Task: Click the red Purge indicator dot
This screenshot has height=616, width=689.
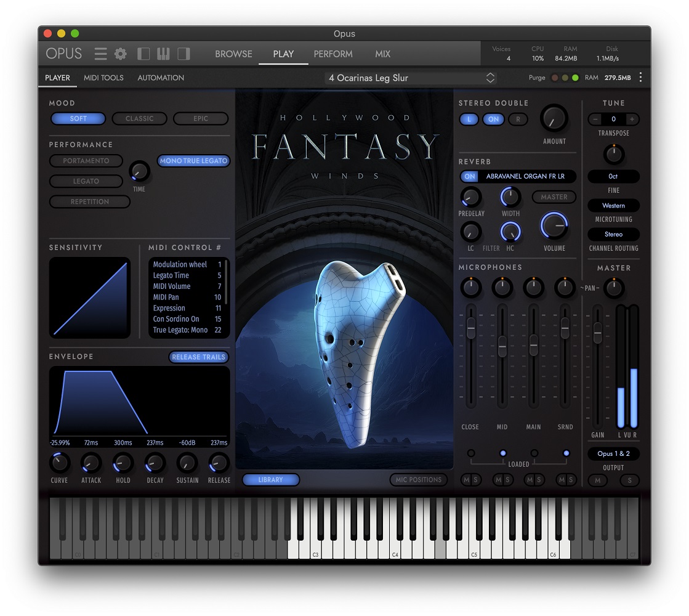Action: click(555, 78)
